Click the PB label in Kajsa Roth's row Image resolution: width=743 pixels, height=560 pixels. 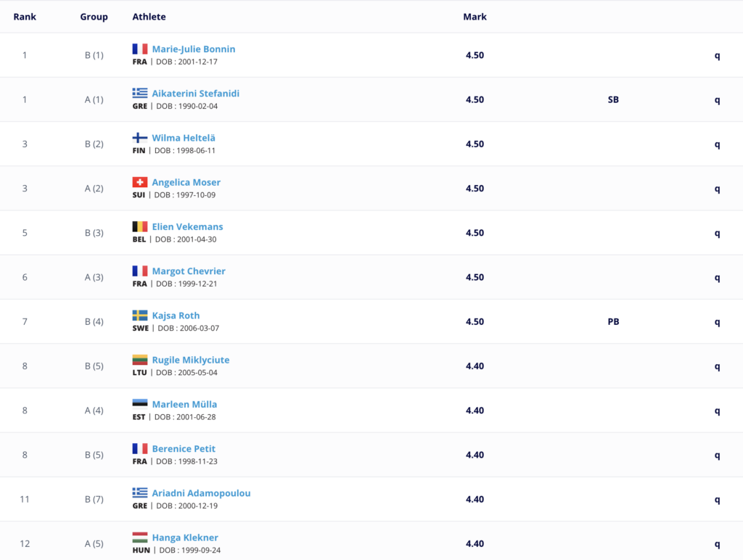(x=613, y=321)
